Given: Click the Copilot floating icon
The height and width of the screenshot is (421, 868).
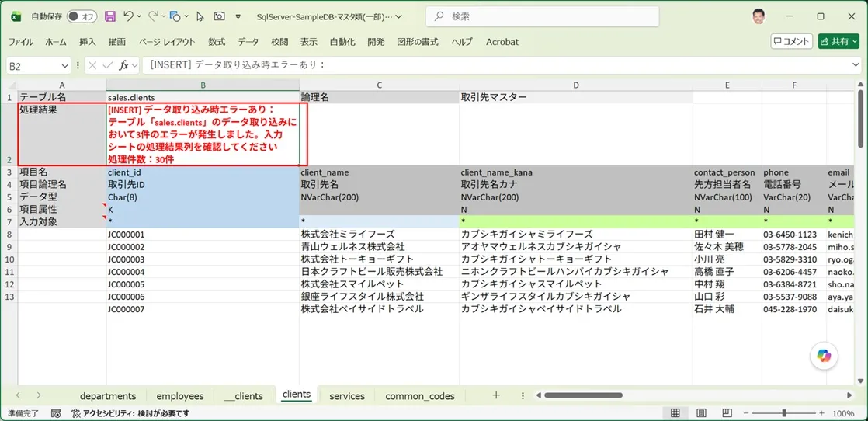Looking at the screenshot, I should tap(824, 357).
